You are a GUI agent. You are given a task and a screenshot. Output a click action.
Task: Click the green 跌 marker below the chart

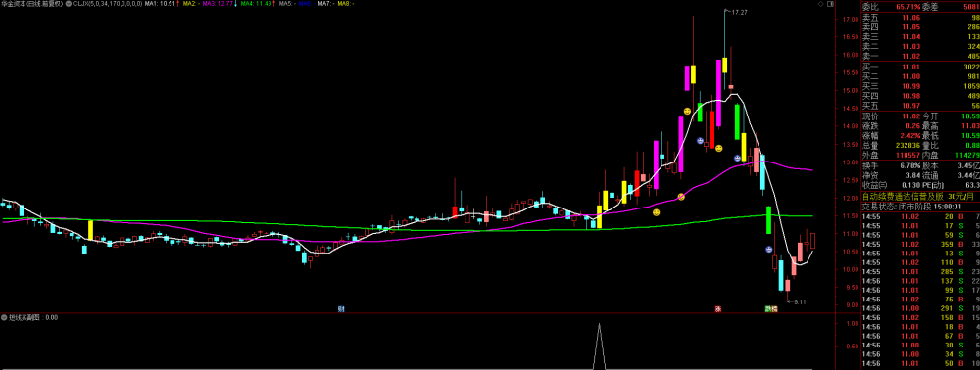768,308
